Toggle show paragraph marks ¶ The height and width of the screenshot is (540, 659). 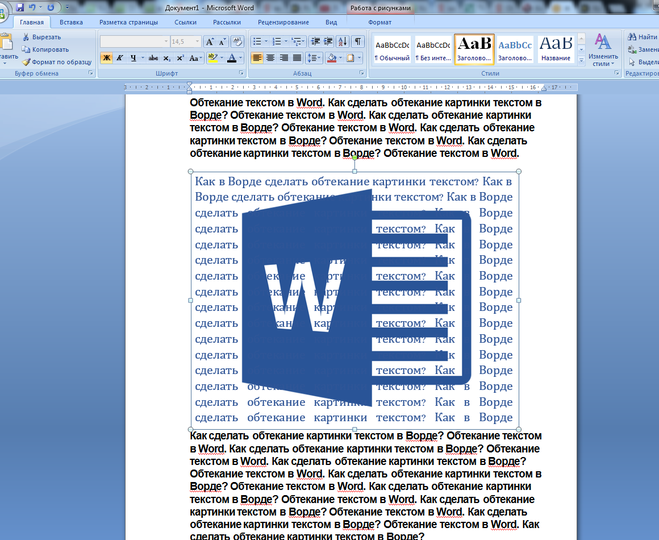358,41
